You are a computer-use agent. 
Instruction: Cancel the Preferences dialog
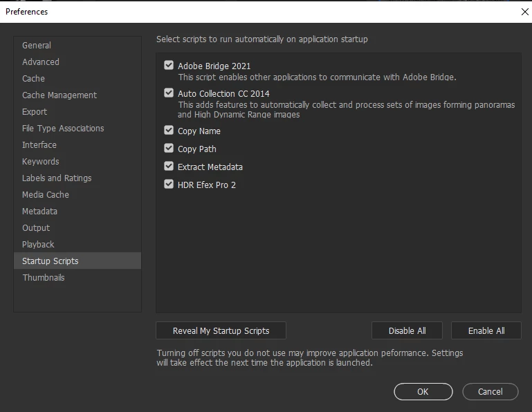click(490, 392)
